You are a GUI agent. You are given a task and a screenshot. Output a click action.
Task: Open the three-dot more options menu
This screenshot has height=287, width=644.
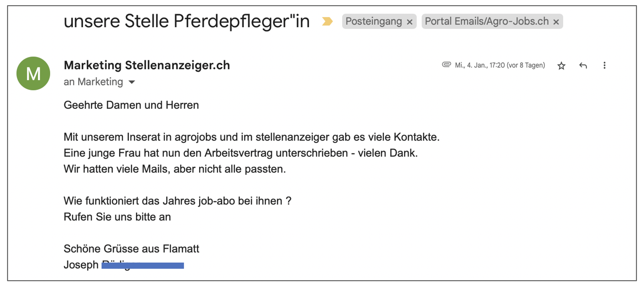point(604,65)
